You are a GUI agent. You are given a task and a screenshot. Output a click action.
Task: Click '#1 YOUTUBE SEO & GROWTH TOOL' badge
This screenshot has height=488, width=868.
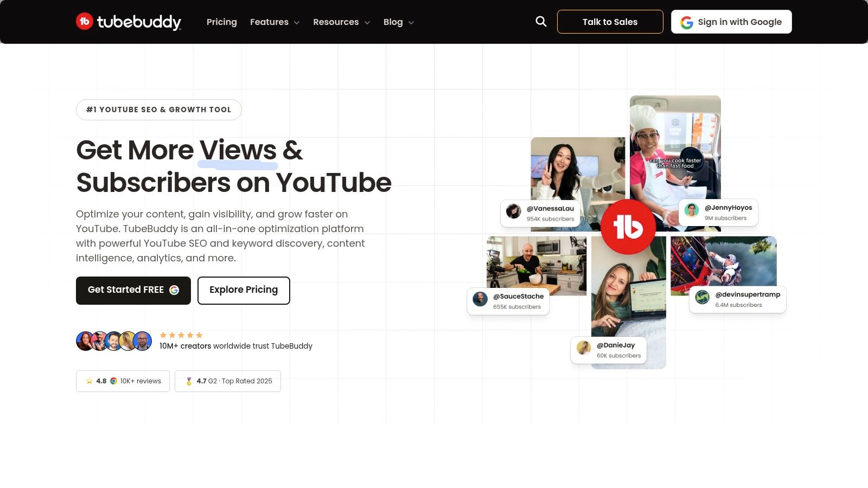click(159, 110)
